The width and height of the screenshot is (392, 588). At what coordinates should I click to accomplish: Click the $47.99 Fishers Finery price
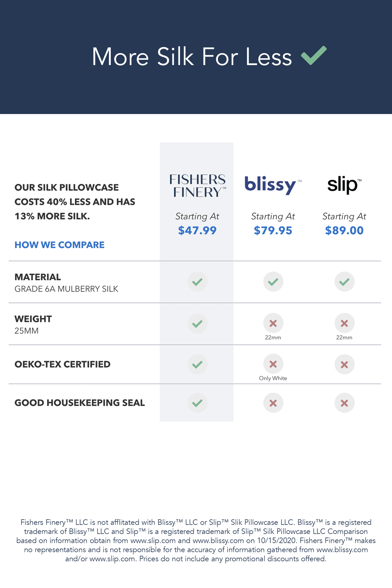tap(197, 230)
